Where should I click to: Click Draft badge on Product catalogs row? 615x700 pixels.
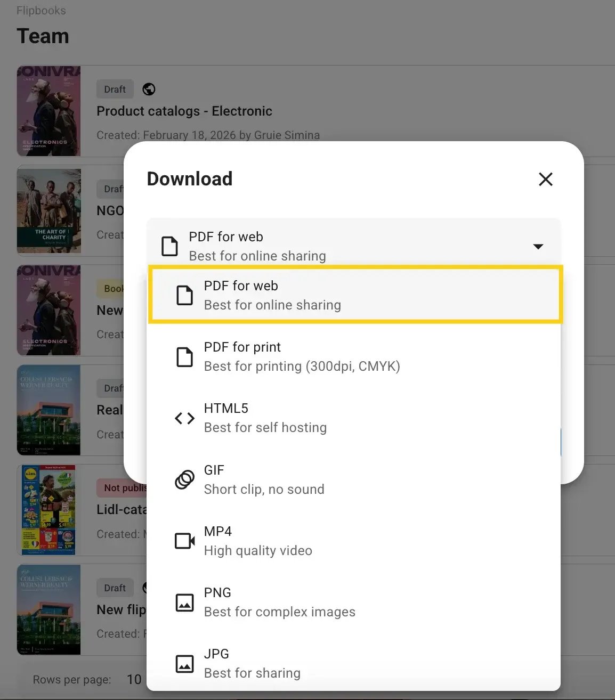tap(115, 89)
